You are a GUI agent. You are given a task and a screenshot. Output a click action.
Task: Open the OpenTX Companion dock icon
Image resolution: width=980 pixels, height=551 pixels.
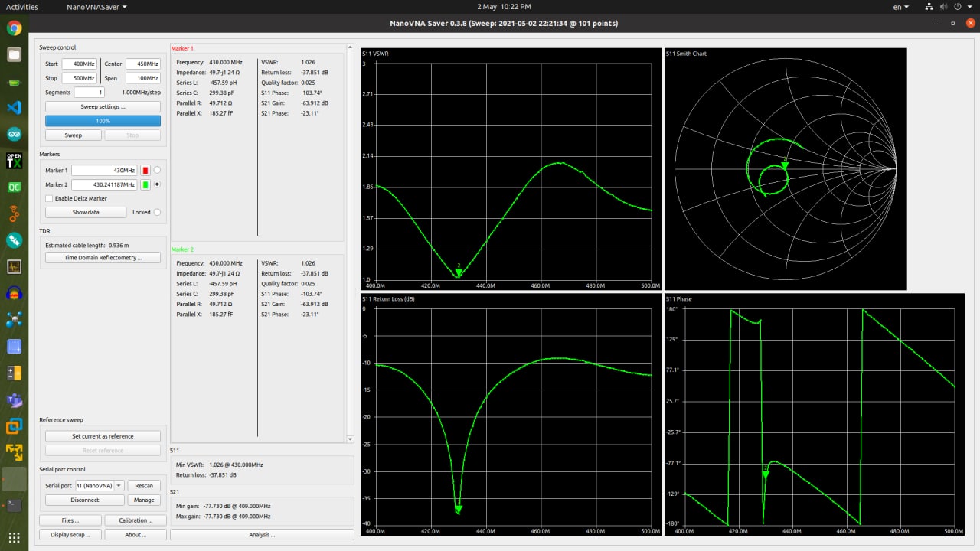[x=14, y=161]
